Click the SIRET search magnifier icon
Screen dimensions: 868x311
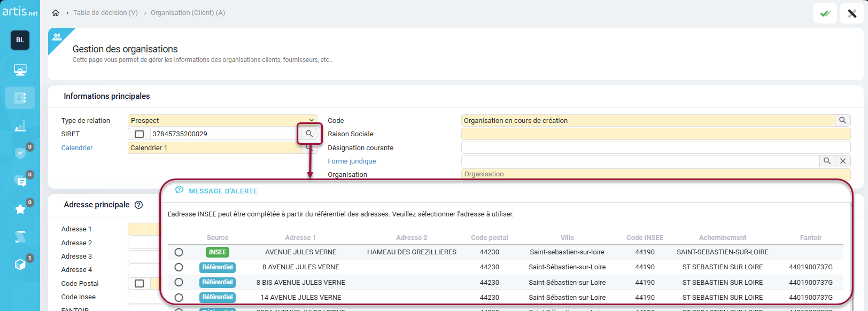309,134
